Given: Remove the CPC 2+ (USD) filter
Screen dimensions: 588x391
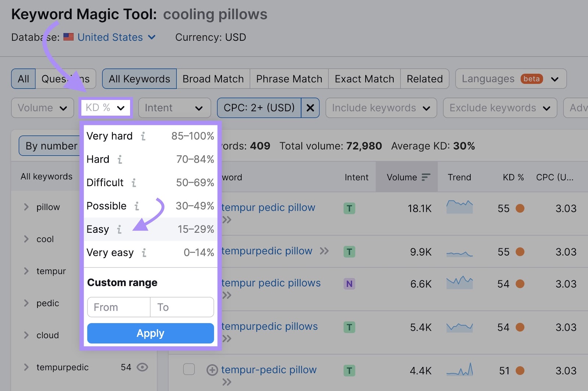Looking at the screenshot, I should click(x=310, y=108).
